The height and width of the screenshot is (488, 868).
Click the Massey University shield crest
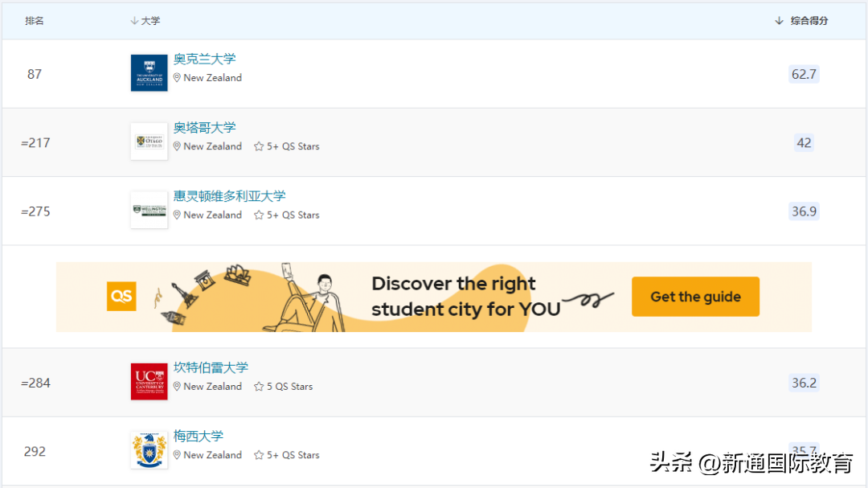149,449
